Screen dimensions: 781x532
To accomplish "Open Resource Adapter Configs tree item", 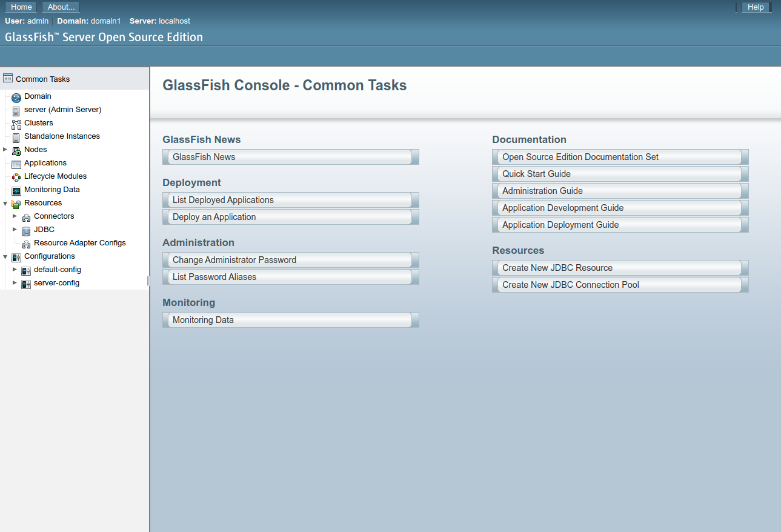I will click(80, 242).
